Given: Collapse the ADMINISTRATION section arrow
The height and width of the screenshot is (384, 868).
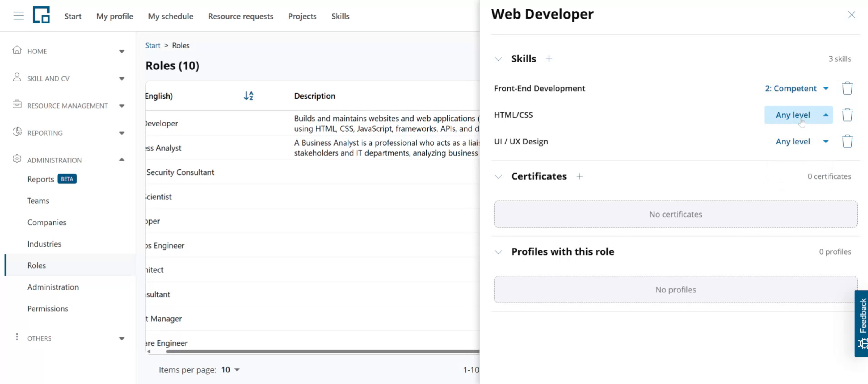Looking at the screenshot, I should [122, 160].
